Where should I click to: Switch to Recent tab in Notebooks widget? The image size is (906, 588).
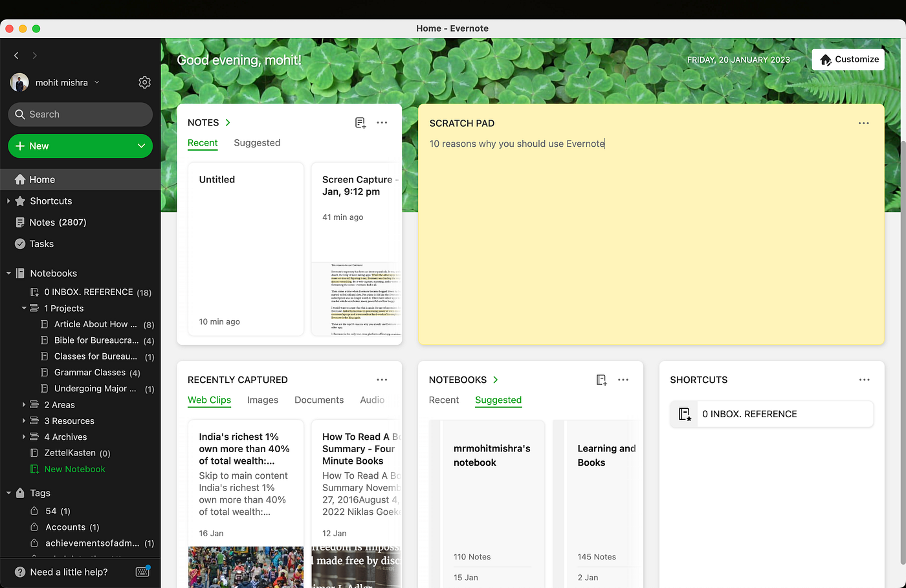click(444, 400)
